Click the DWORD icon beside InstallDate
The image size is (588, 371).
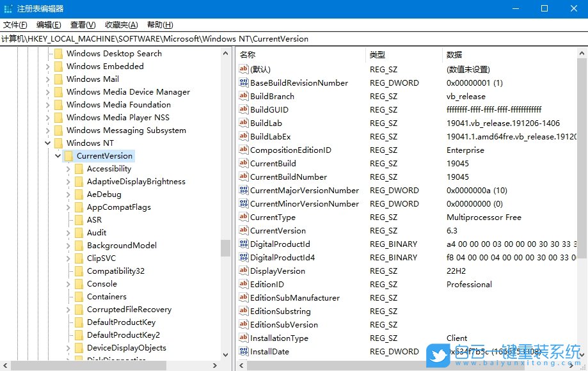pos(244,351)
